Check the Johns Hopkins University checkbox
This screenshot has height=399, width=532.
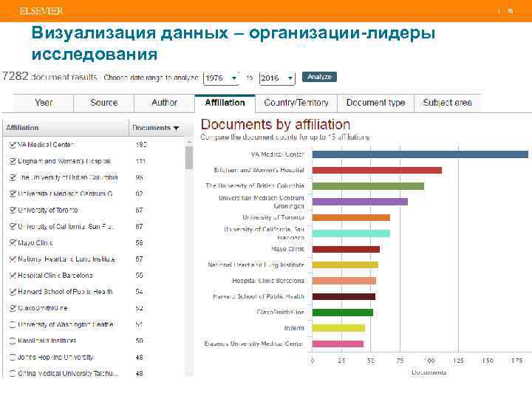[13, 358]
